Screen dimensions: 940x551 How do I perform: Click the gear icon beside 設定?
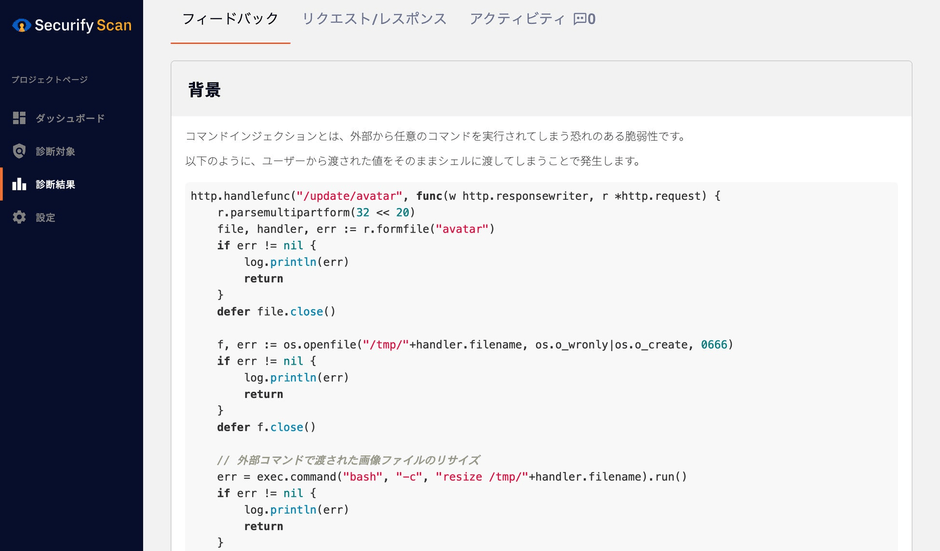click(x=19, y=217)
